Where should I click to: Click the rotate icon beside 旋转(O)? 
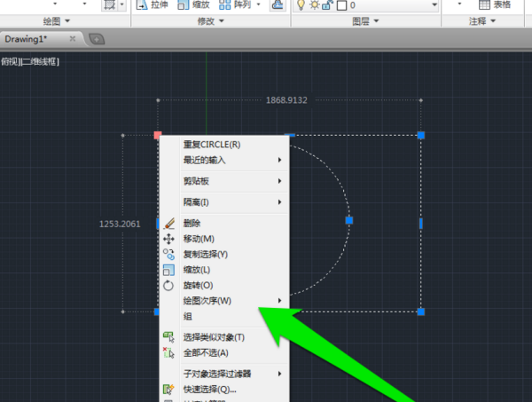pyautogui.click(x=168, y=286)
